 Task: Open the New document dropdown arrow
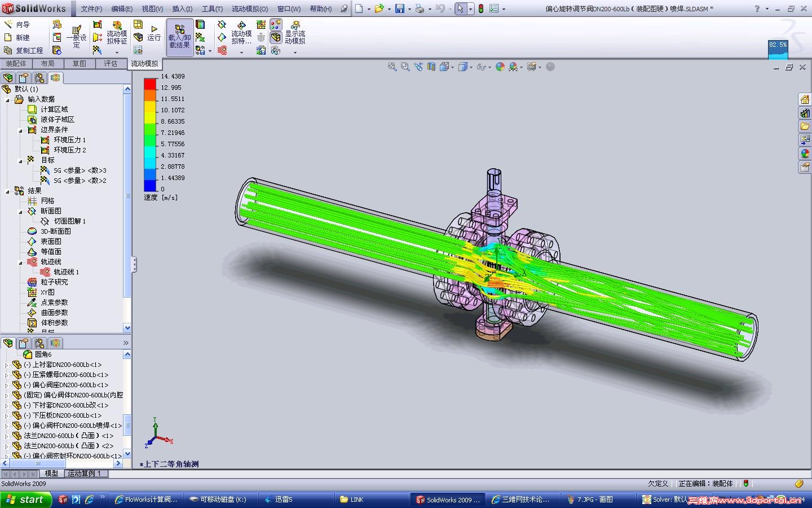[x=369, y=9]
